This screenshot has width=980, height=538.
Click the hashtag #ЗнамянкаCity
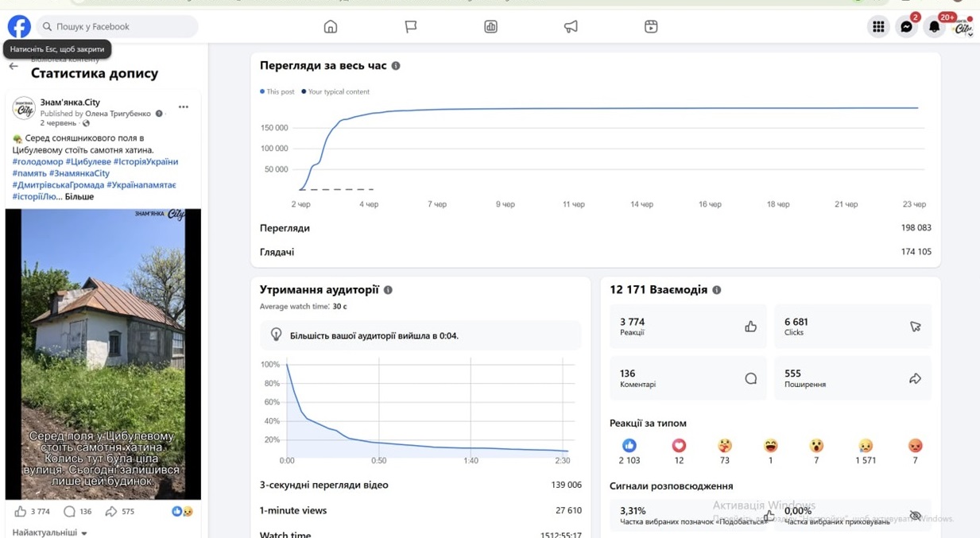pyautogui.click(x=79, y=173)
